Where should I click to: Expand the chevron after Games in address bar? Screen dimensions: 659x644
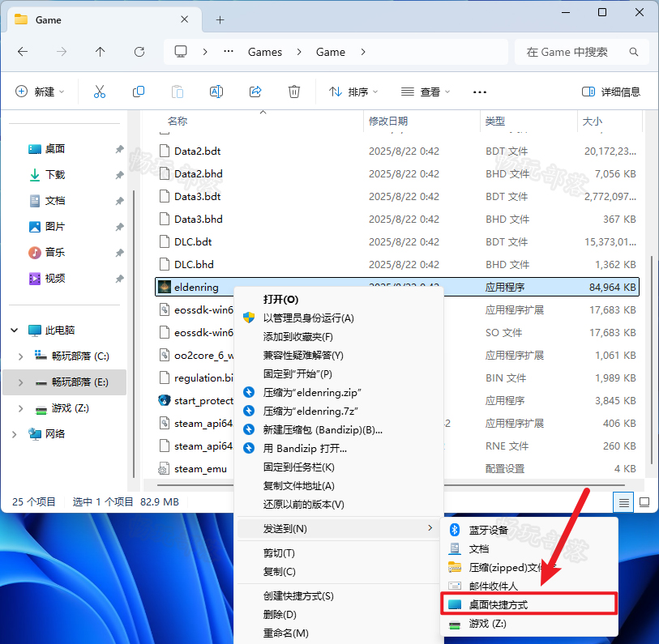(x=299, y=52)
